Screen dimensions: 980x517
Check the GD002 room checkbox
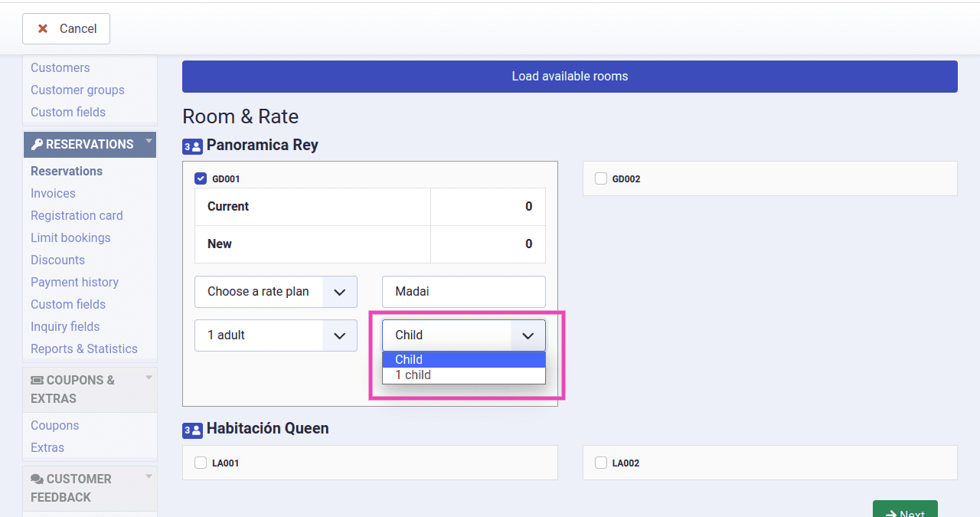coord(601,178)
